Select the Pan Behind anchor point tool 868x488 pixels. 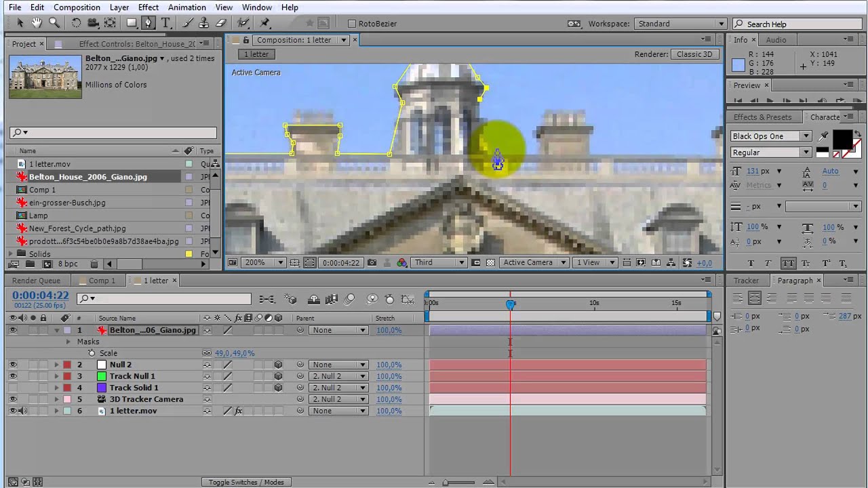pyautogui.click(x=110, y=23)
